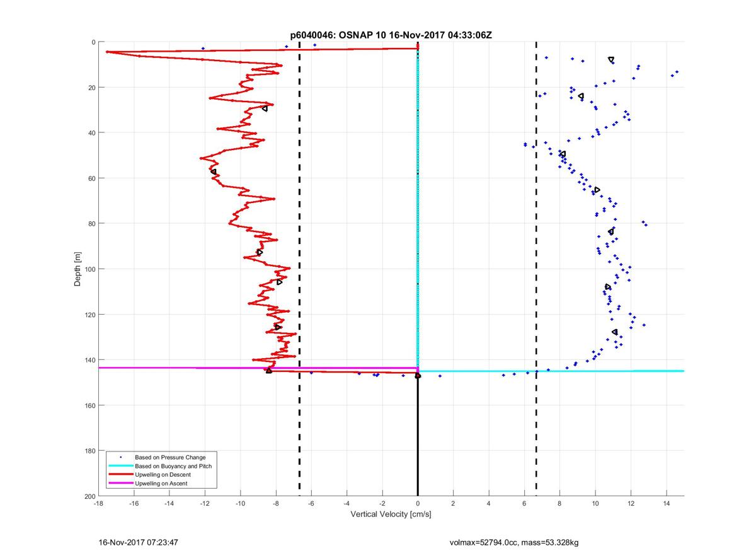Click legend entry Upwelling on Ascent
The width and height of the screenshot is (756, 558).
[x=161, y=483]
